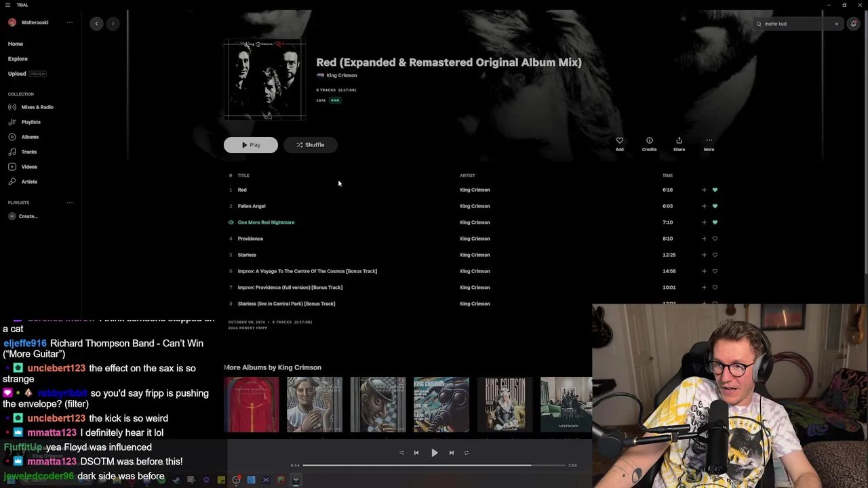Play Starless (live in Central Park) bonus track

coord(286,304)
